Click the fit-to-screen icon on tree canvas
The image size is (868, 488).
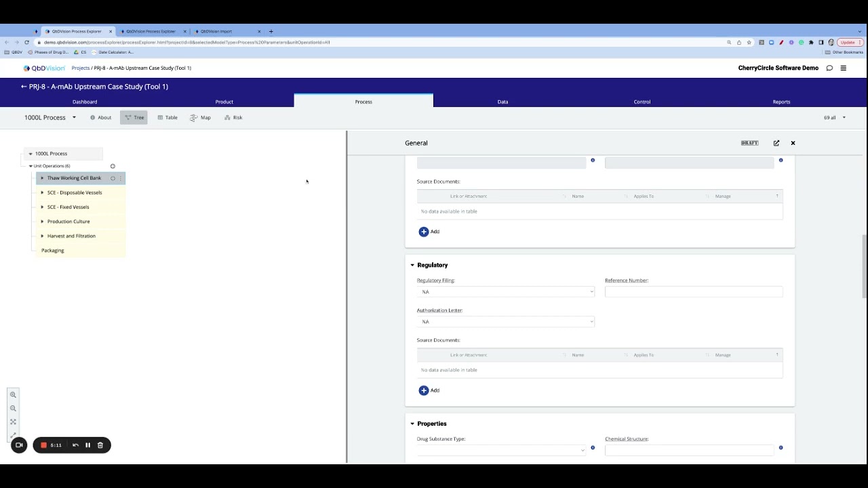click(x=13, y=422)
